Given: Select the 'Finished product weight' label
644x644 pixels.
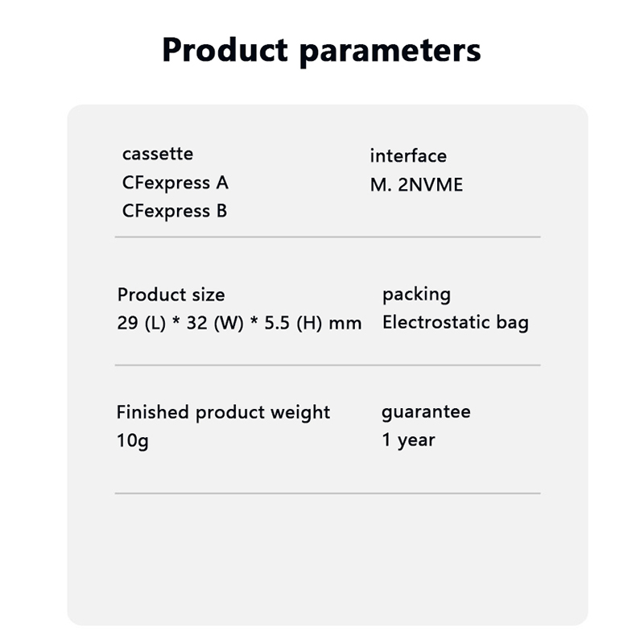Looking at the screenshot, I should 223,412.
